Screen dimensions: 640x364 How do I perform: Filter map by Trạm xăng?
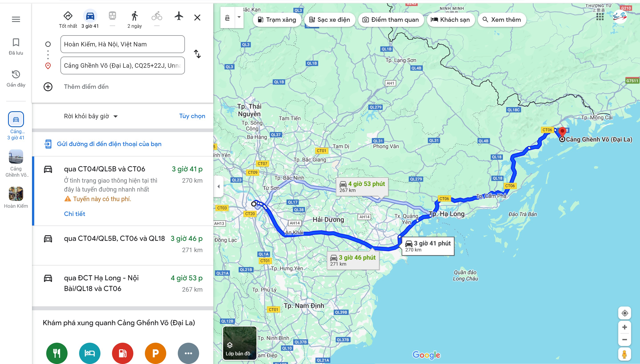pyautogui.click(x=277, y=20)
